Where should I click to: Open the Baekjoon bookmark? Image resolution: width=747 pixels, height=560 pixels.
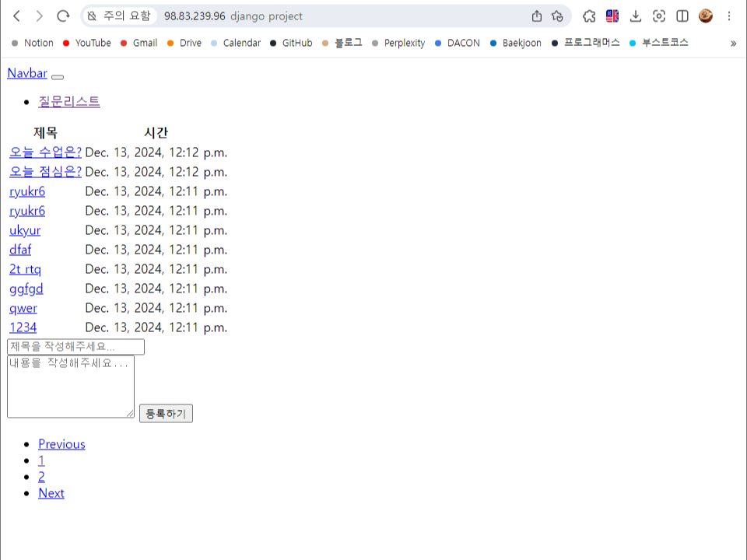(515, 43)
